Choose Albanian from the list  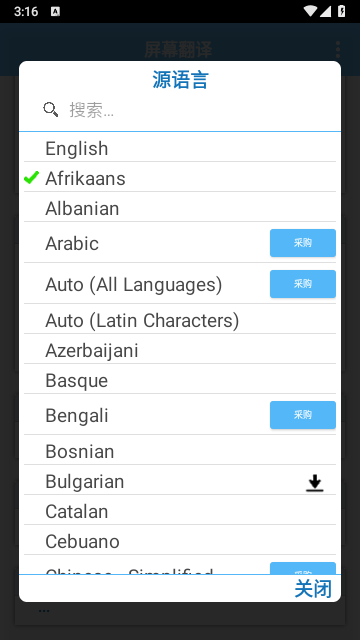(x=180, y=207)
